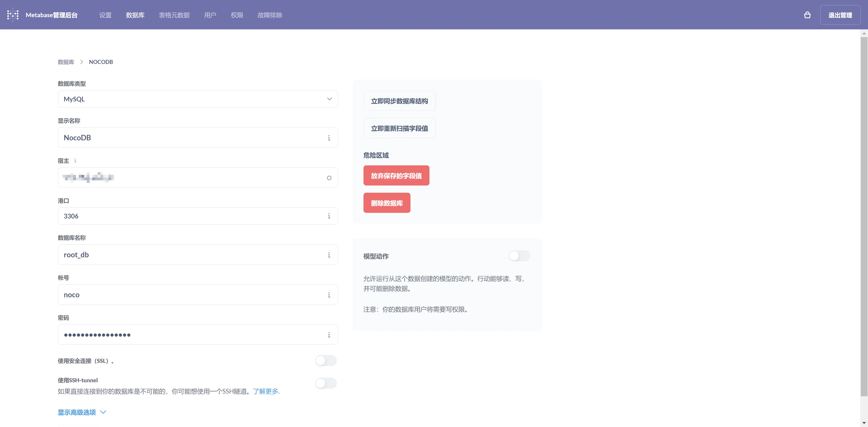Click info icon next to 宿主 label

pos(75,161)
